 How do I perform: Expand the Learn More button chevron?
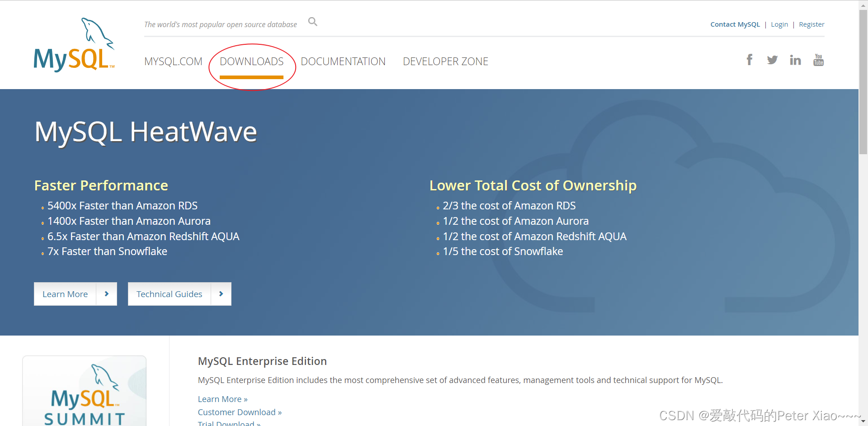[x=107, y=293]
